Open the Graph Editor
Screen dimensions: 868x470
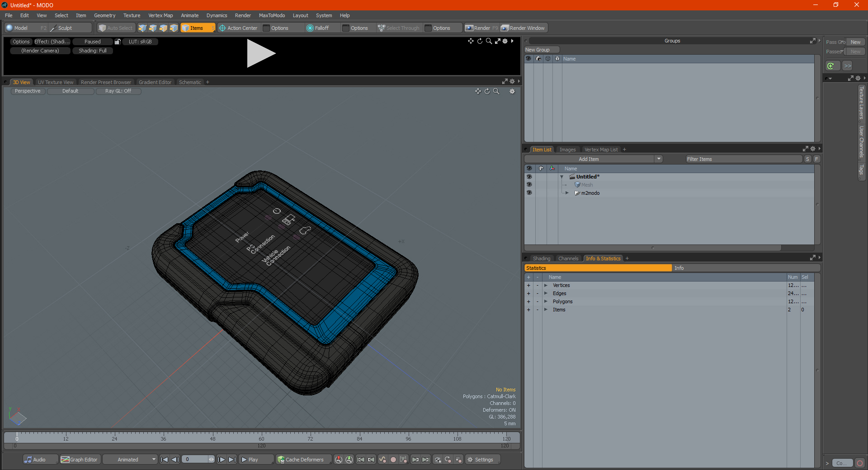click(x=80, y=460)
